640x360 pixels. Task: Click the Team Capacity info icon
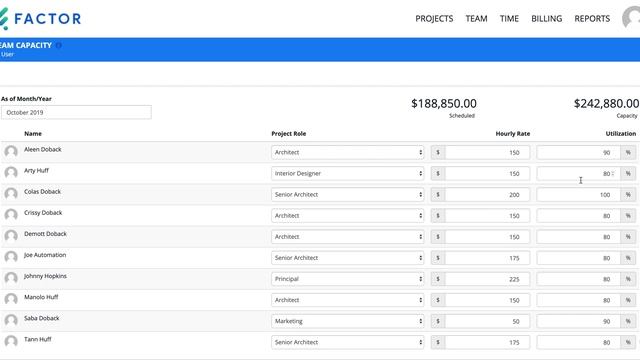[59, 45]
